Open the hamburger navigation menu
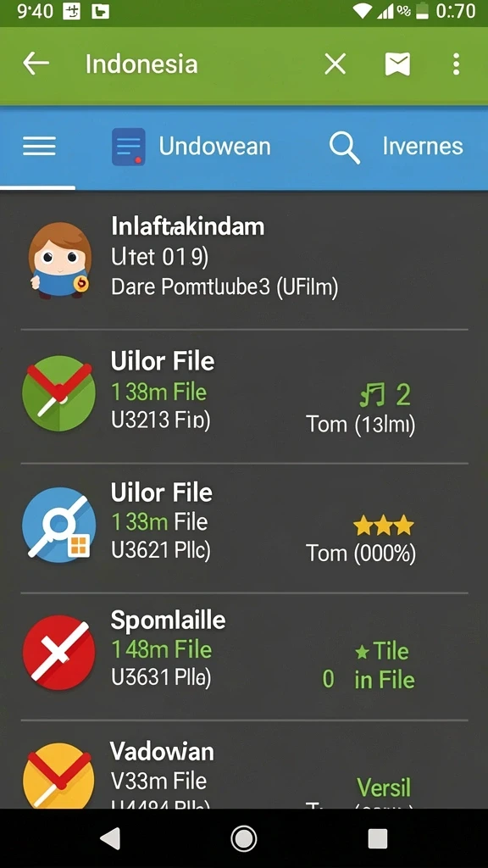Image resolution: width=488 pixels, height=868 pixels. tap(39, 146)
